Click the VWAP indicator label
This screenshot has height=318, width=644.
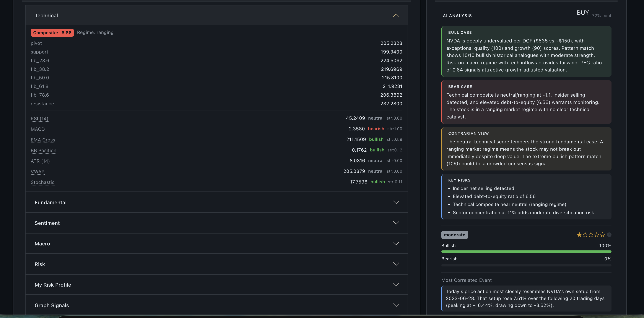(x=37, y=172)
